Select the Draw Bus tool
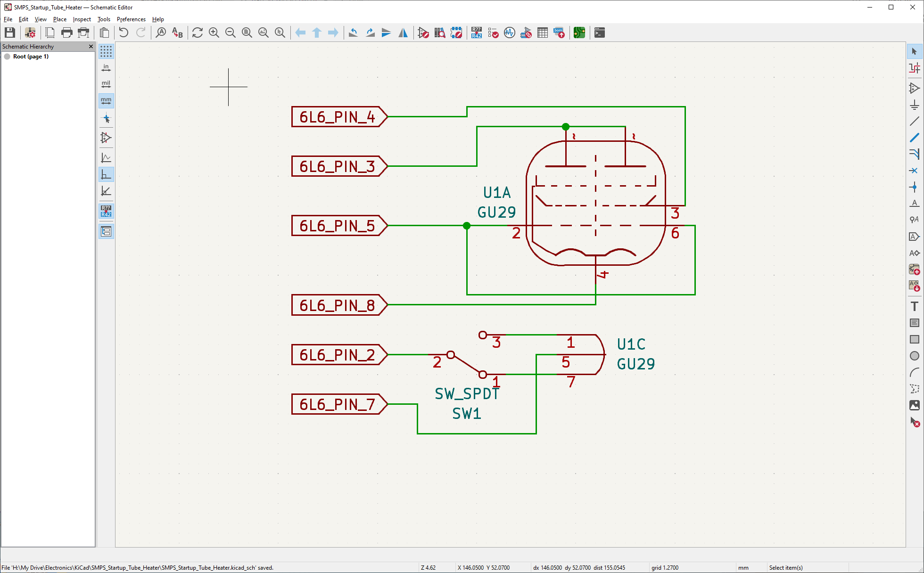The width and height of the screenshot is (924, 573). click(x=915, y=138)
